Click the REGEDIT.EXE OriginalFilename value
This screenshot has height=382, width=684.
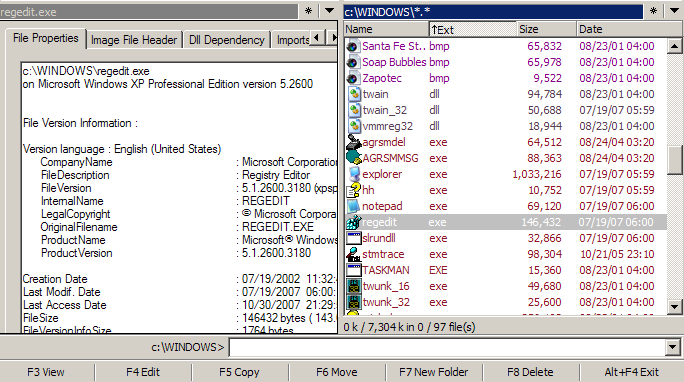click(278, 227)
